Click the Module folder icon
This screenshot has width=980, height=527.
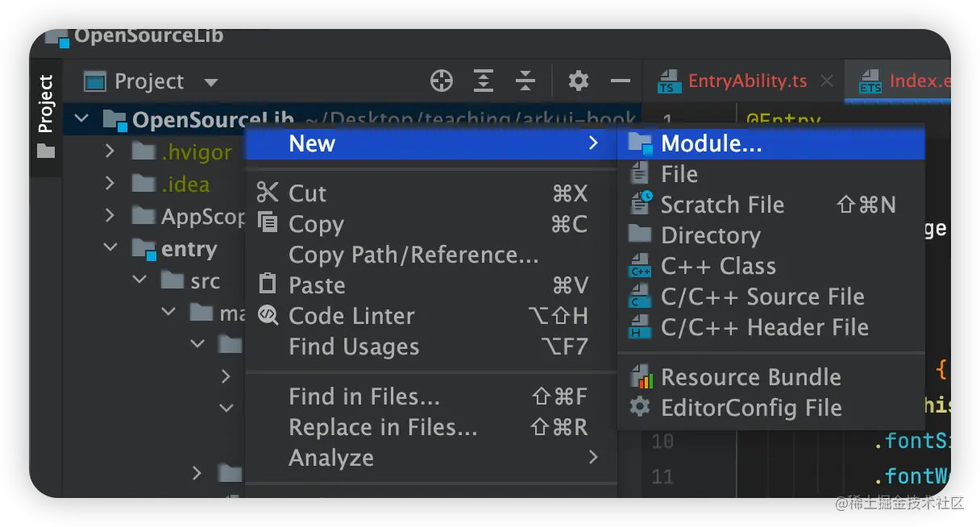click(640, 143)
